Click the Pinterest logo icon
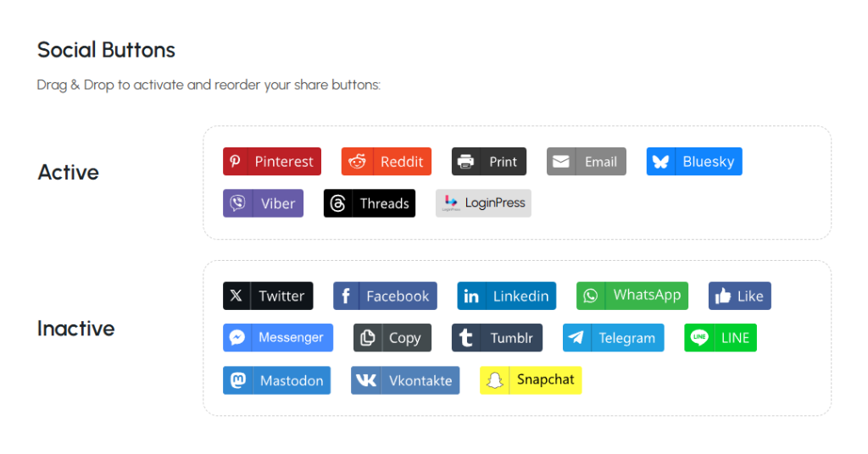This screenshot has height=454, width=868. [236, 161]
